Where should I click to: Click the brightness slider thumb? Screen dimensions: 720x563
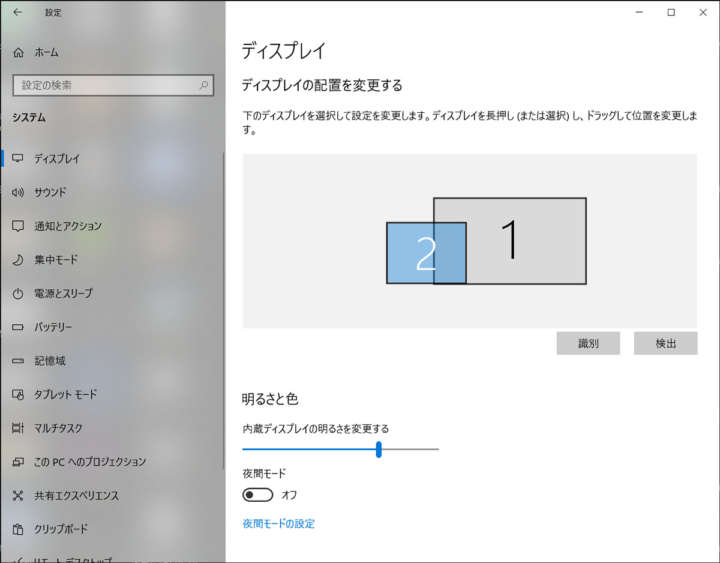pos(379,449)
